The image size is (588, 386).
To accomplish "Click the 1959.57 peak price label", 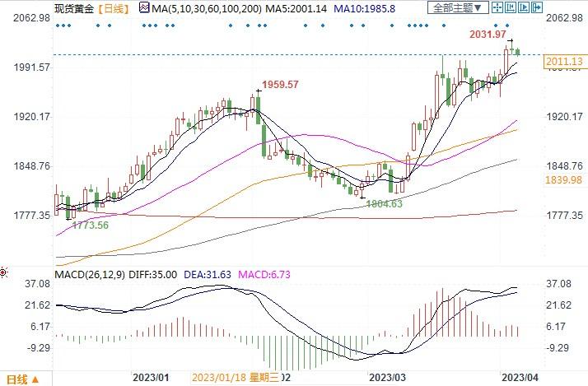I will [x=281, y=84].
